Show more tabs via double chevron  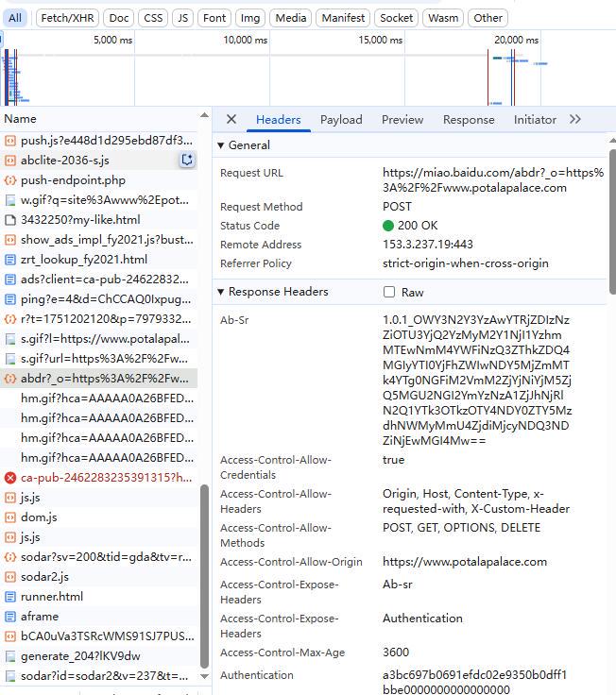click(575, 119)
